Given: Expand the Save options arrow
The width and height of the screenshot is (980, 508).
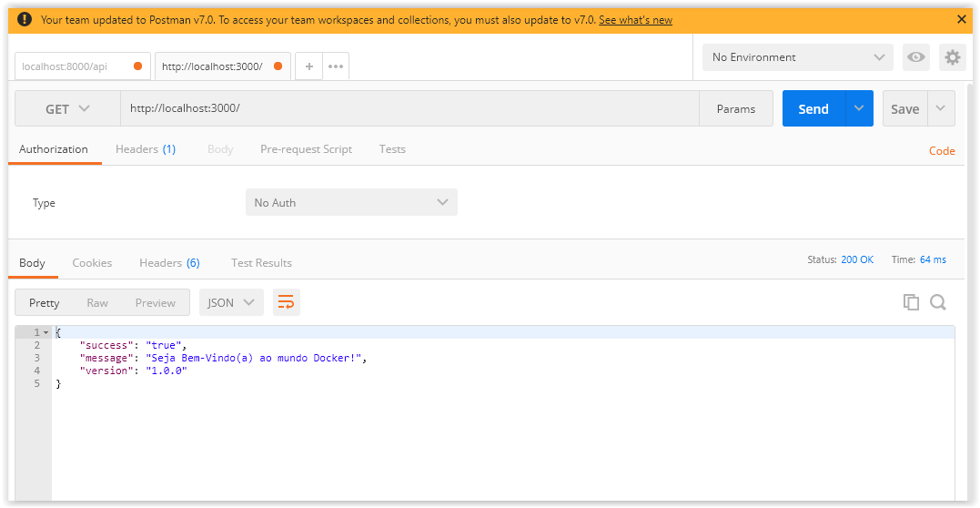Looking at the screenshot, I should coord(941,108).
